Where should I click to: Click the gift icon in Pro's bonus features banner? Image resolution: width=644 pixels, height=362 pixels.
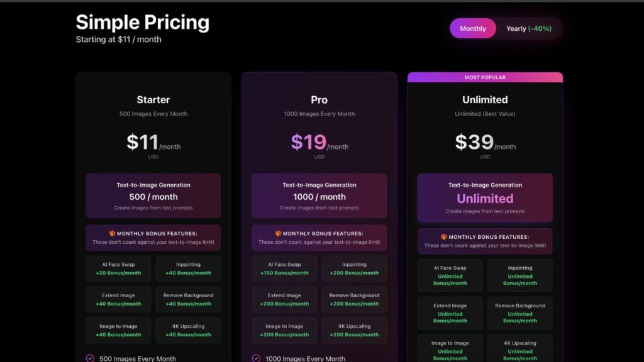[x=278, y=233]
